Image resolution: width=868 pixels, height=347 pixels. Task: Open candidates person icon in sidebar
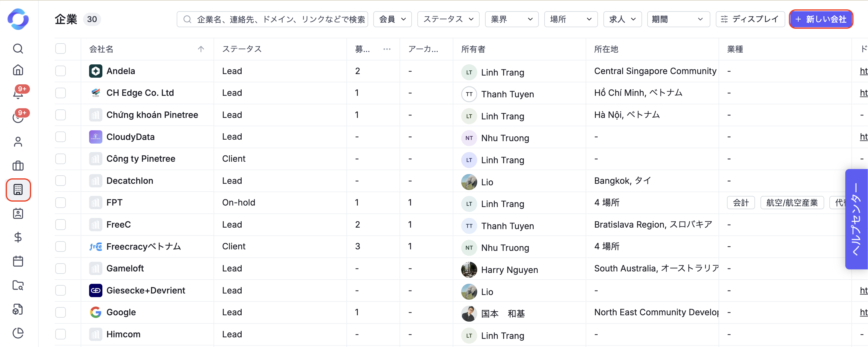[18, 142]
